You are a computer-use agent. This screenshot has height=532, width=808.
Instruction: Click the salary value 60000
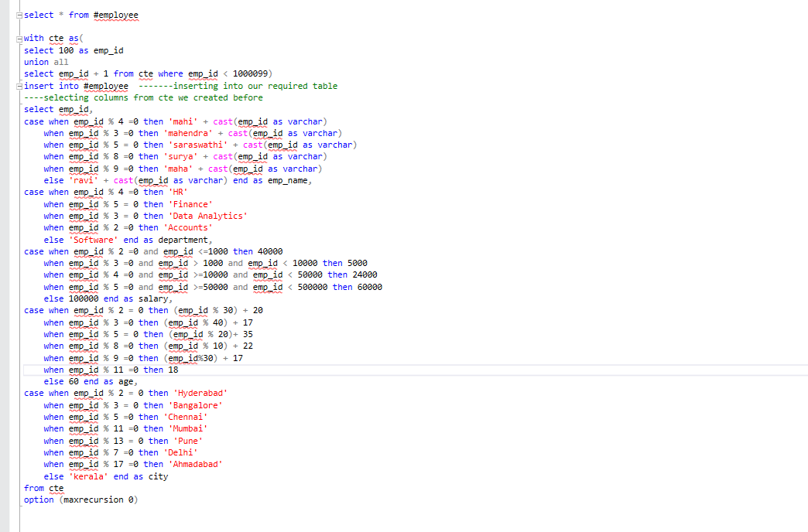(x=369, y=287)
